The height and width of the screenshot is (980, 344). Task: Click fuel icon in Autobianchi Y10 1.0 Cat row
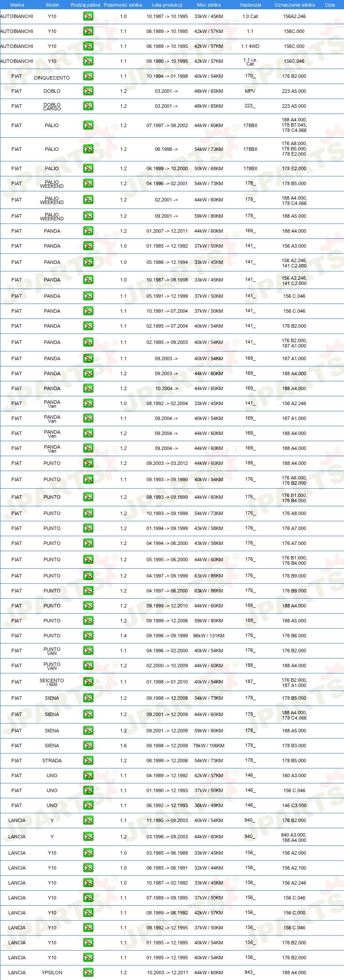88,16
